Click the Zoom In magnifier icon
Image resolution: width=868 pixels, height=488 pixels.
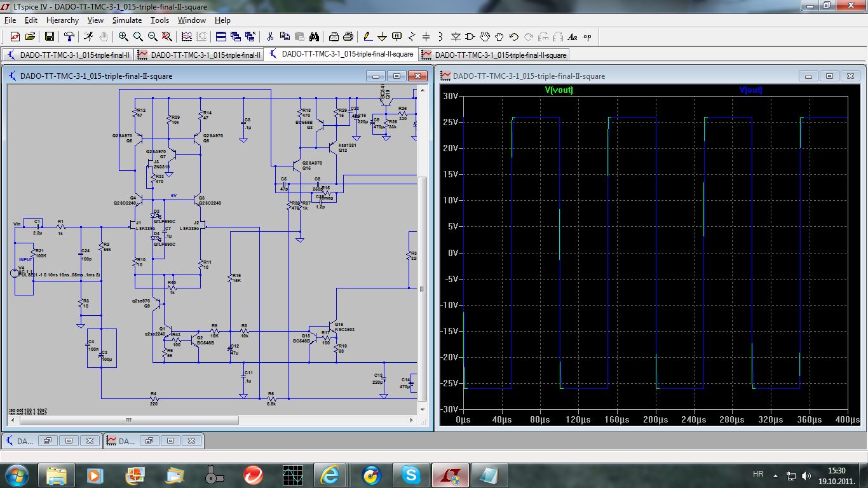tap(123, 36)
